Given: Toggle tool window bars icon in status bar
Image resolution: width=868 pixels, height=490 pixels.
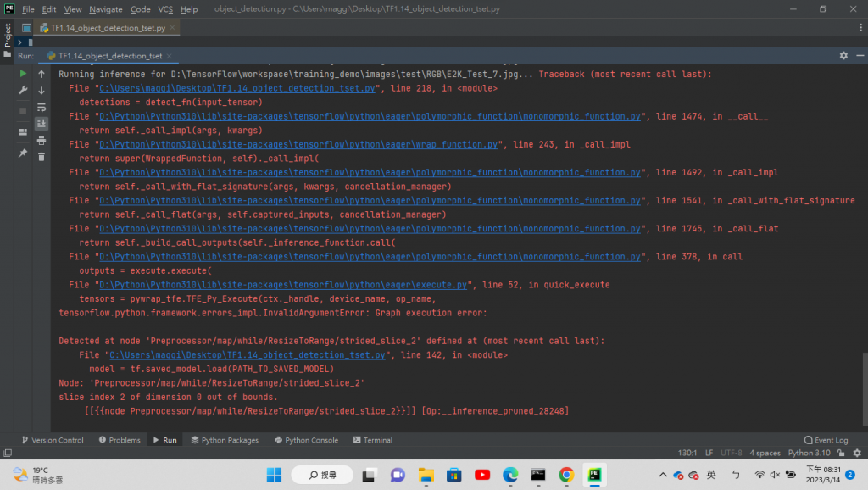Looking at the screenshot, I should point(8,453).
